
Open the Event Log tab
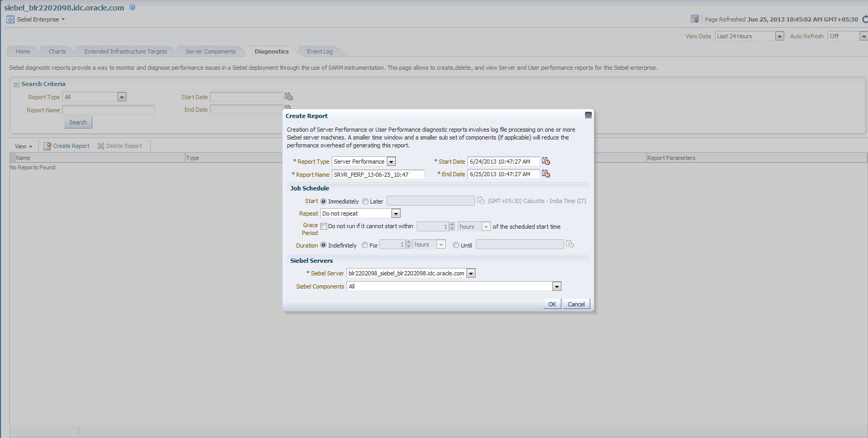(320, 51)
